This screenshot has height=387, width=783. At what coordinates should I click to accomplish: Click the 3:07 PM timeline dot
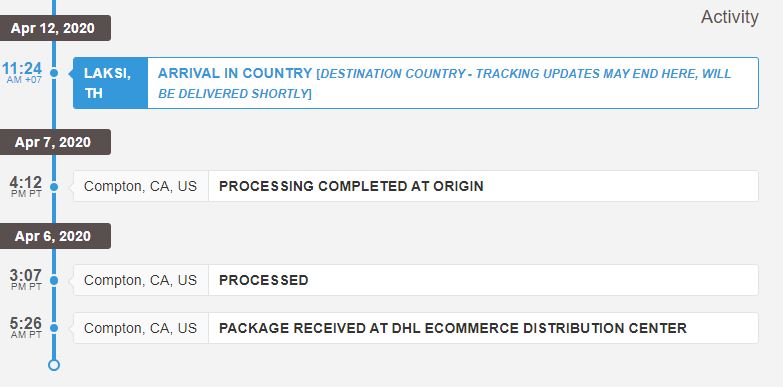point(54,281)
